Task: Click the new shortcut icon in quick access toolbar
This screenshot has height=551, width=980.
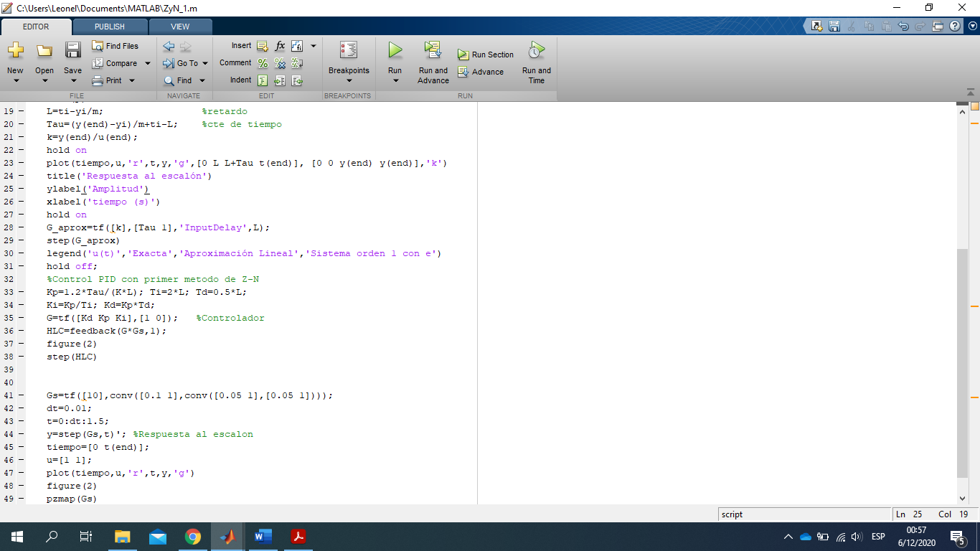Action: click(816, 26)
